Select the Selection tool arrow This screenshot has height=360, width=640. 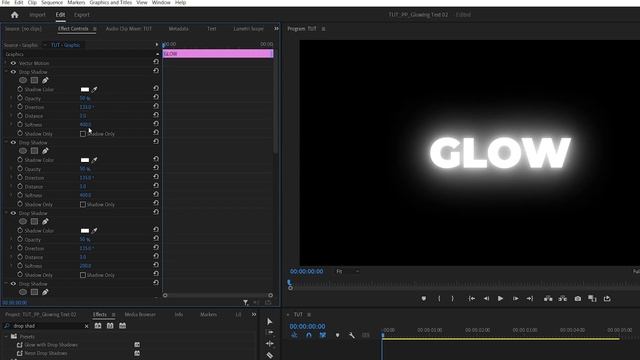coord(269,322)
